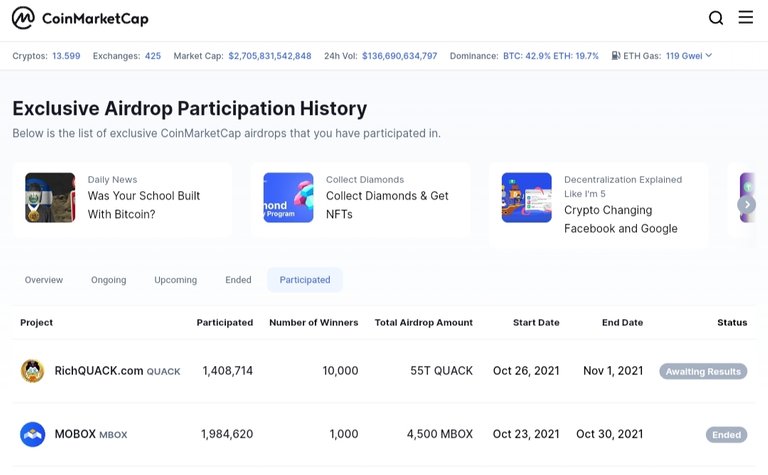Click the Awaiting Results status badge
This screenshot has width=768, height=475.
pos(703,371)
